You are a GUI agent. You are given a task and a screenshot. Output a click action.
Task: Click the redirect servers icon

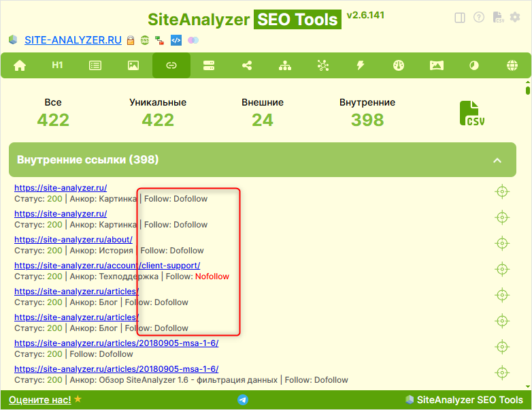(x=159, y=40)
